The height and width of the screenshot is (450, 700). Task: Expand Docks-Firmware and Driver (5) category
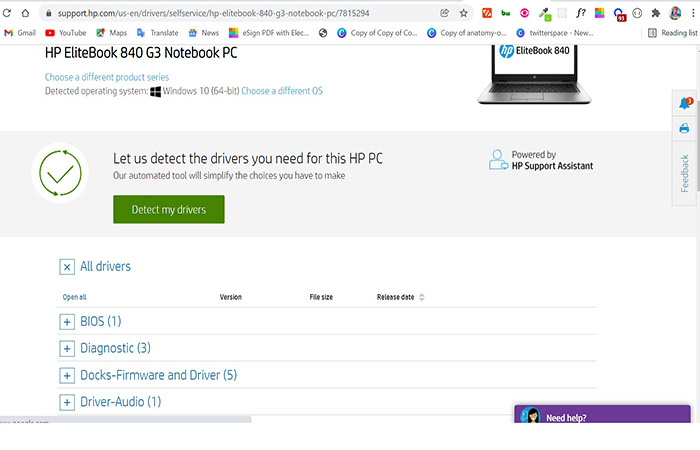pos(67,376)
